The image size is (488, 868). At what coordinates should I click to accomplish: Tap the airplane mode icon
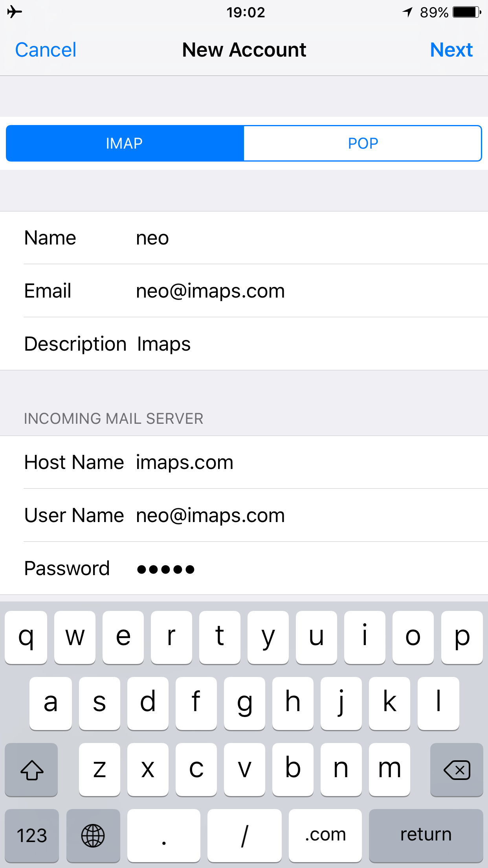tap(15, 12)
